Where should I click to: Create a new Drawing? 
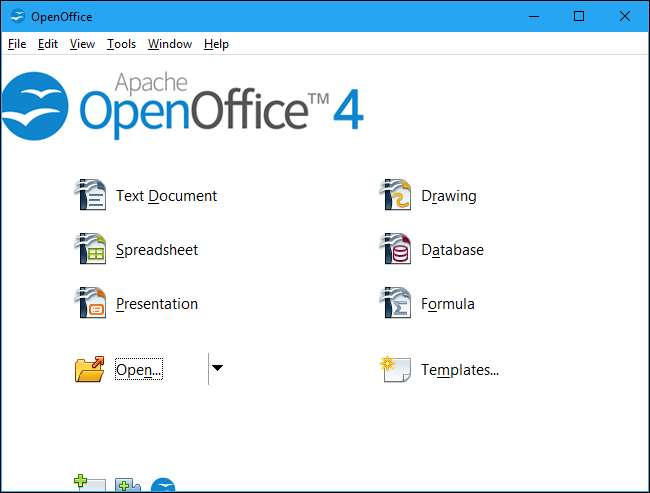pyautogui.click(x=449, y=196)
